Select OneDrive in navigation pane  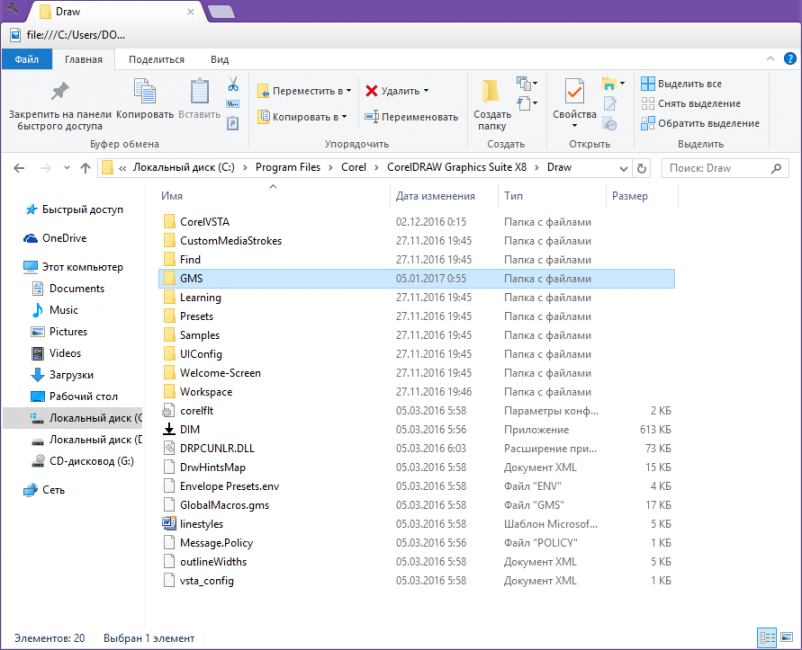click(x=64, y=238)
